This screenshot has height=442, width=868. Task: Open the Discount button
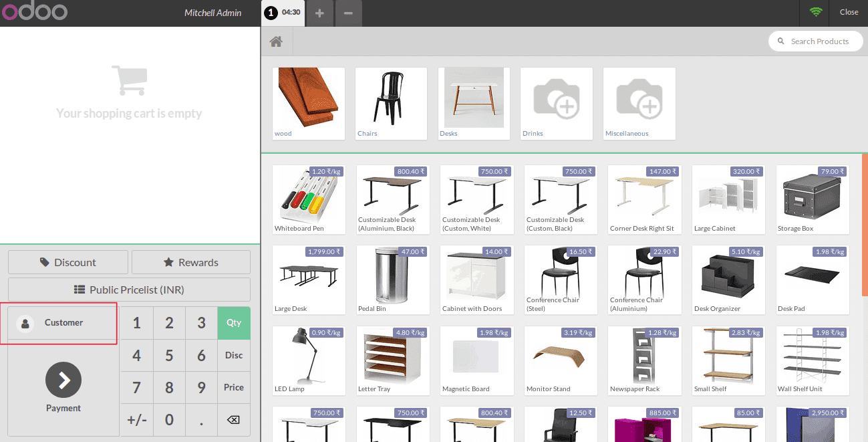pyautogui.click(x=68, y=262)
